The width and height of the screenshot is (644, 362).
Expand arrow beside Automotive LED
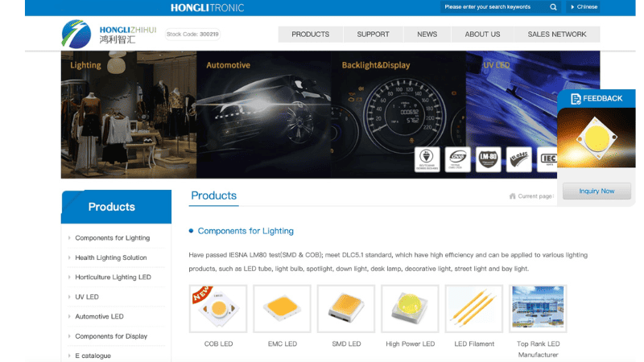[69, 316]
